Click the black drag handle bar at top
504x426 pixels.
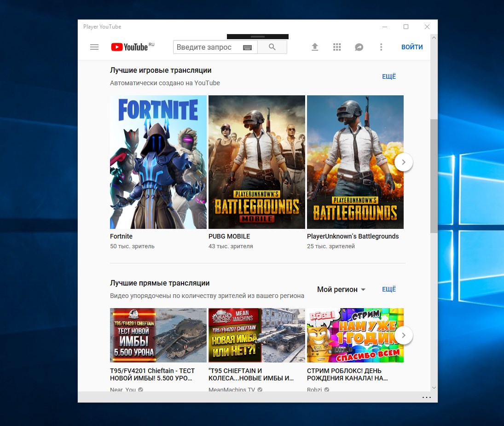257,37
